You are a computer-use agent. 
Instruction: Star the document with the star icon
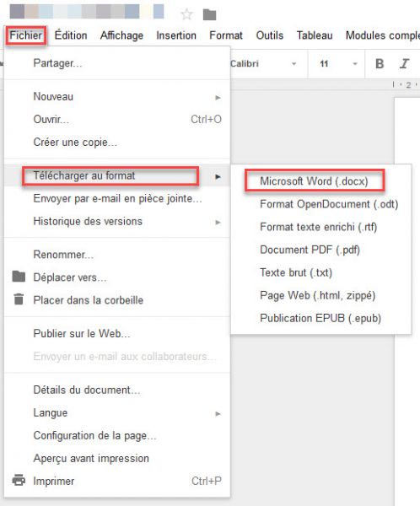[x=186, y=14]
